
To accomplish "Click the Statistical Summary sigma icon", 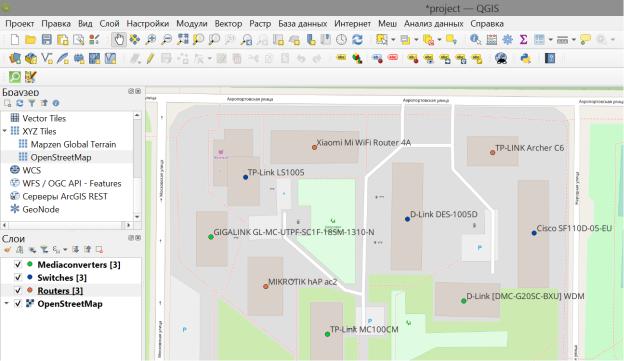I will pyautogui.click(x=523, y=39).
